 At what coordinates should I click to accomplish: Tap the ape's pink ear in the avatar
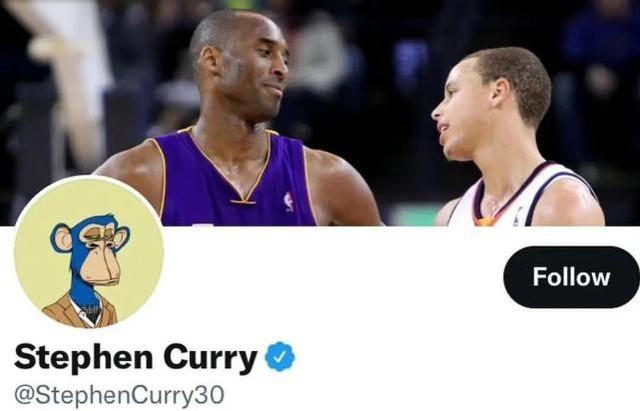[62, 239]
